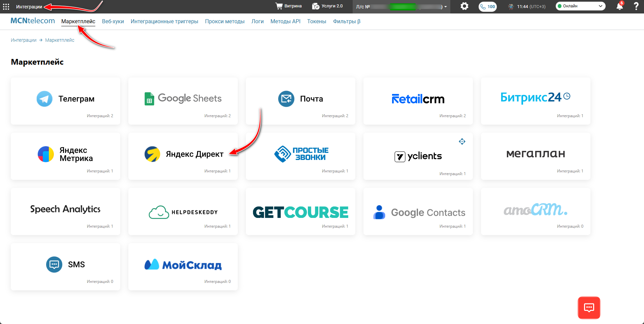The height and width of the screenshot is (324, 644).
Task: Click Интеграций: 2 under Телеграм
Action: [x=100, y=116]
